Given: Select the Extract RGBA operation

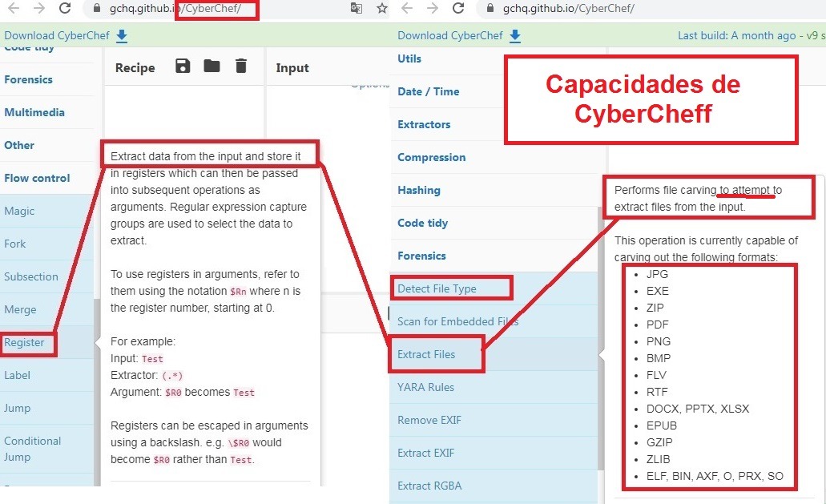Looking at the screenshot, I should tap(494, 486).
